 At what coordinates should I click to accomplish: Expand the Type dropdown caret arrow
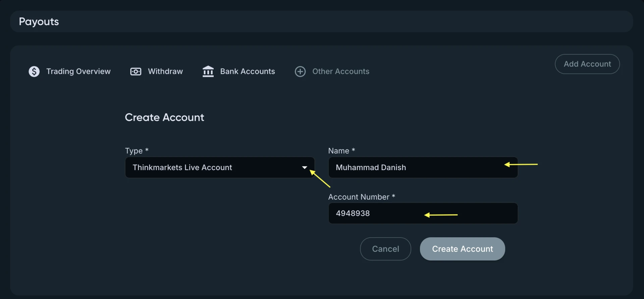305,167
